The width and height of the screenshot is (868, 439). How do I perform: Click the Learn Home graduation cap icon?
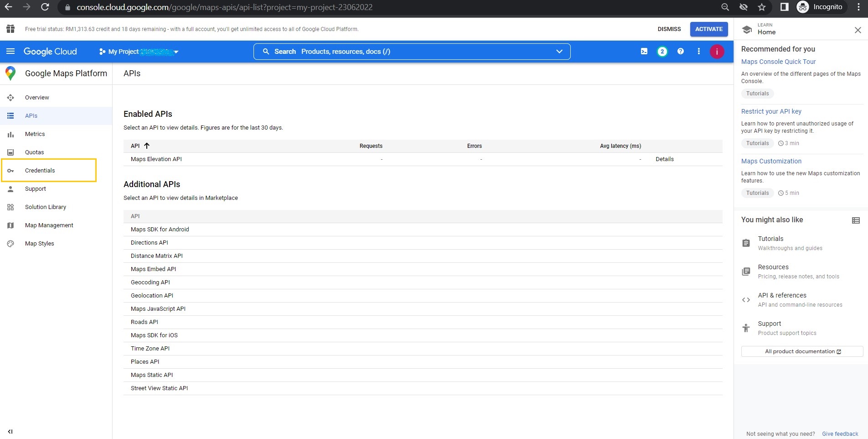point(747,29)
